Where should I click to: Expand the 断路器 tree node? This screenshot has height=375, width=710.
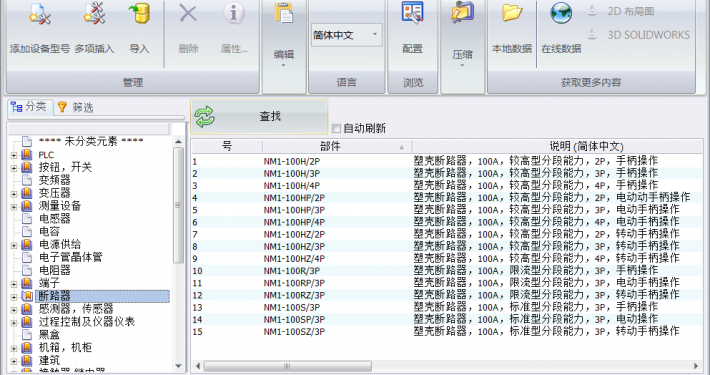[x=14, y=297]
